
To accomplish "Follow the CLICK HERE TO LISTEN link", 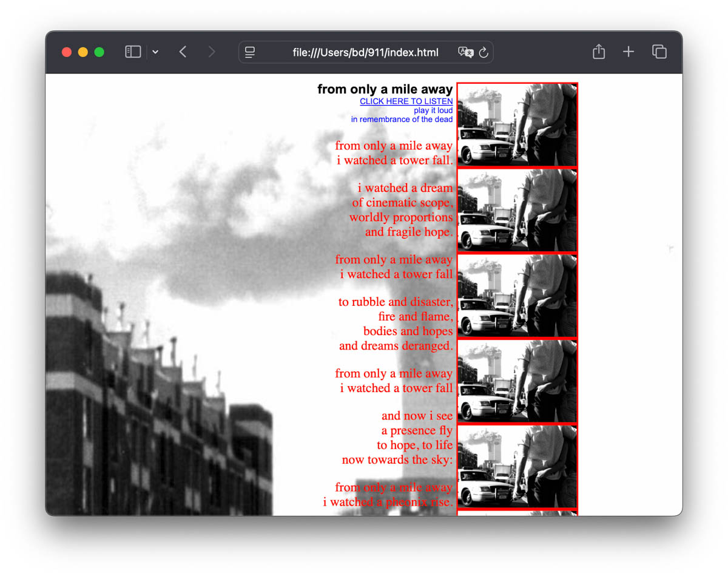I will [x=406, y=101].
